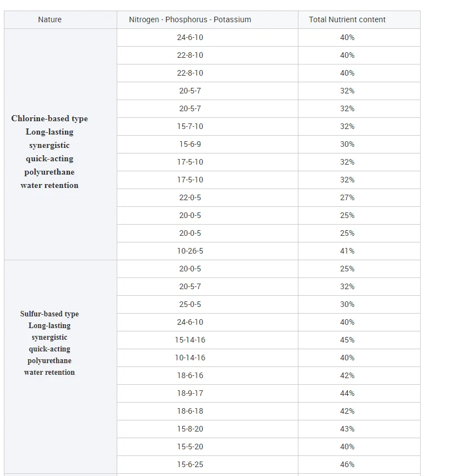The width and height of the screenshot is (449, 476).
Task: Select the 15-14-16 formula cell
Action: [190, 340]
